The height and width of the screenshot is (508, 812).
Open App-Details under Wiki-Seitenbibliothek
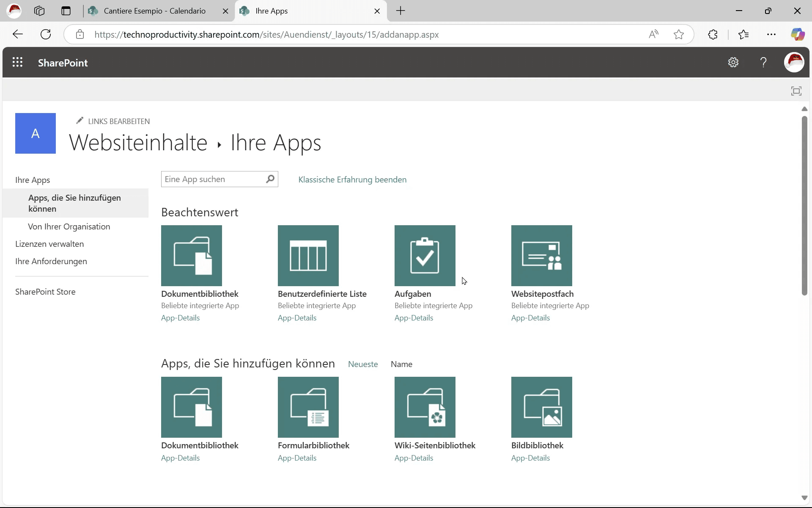click(414, 458)
